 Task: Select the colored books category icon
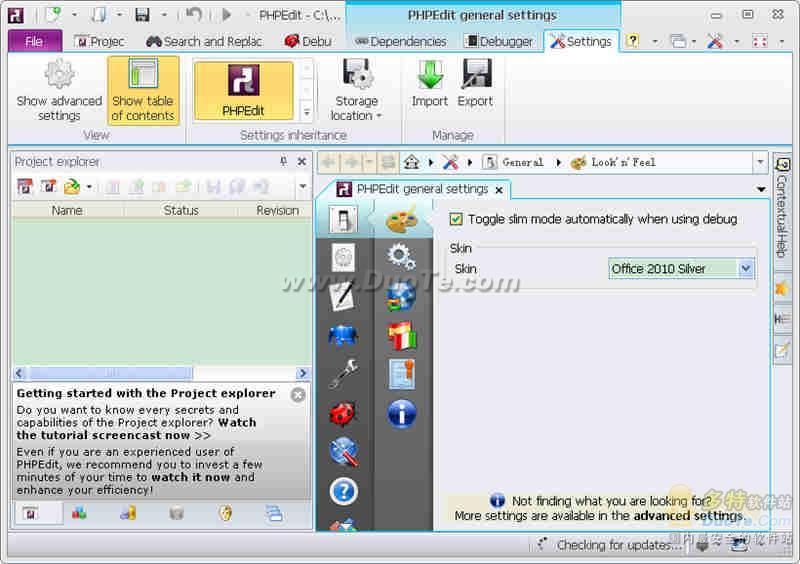pyautogui.click(x=402, y=335)
